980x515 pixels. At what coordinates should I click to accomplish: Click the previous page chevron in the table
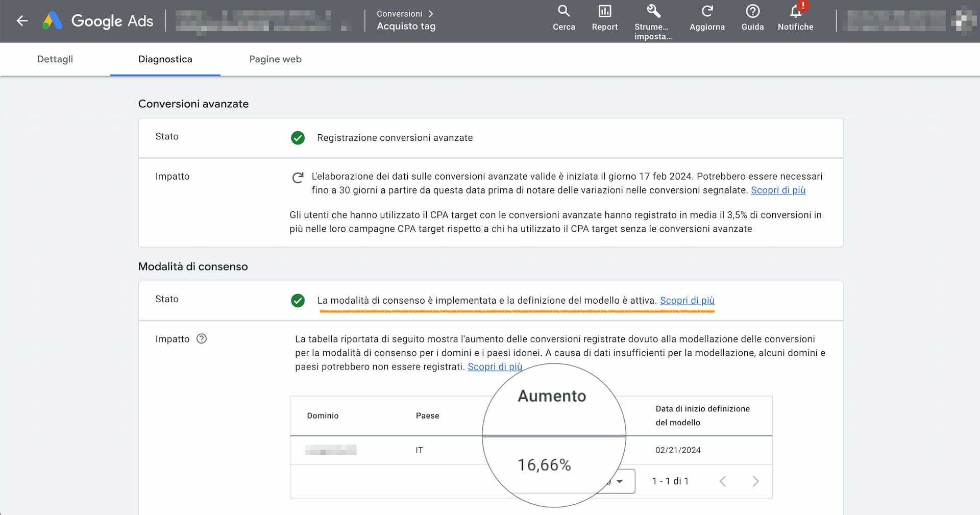(723, 481)
